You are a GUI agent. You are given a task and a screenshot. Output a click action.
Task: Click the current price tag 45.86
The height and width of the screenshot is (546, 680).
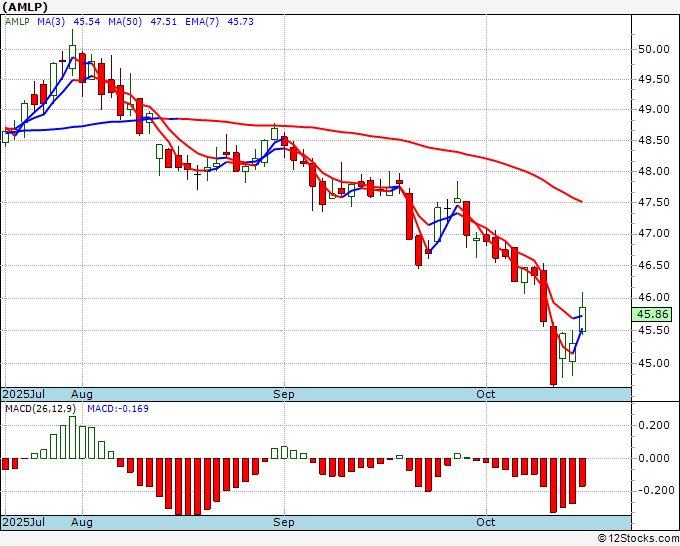(652, 314)
